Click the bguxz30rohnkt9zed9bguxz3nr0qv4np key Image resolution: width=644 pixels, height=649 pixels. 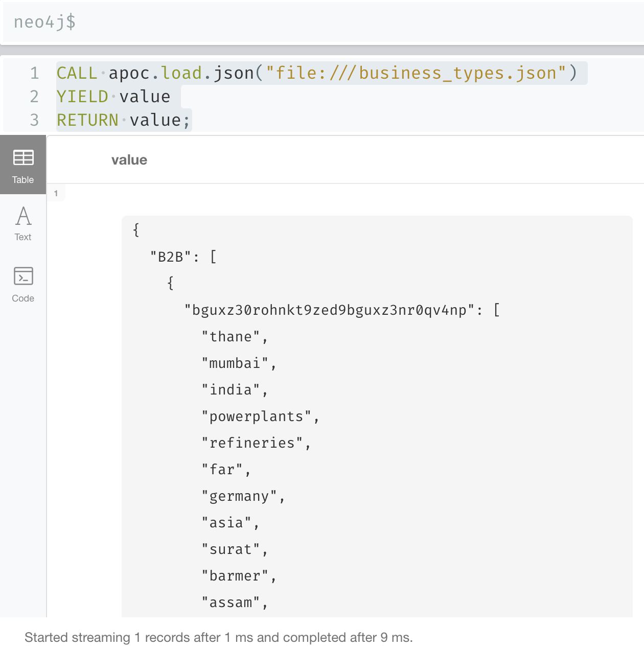(x=330, y=310)
